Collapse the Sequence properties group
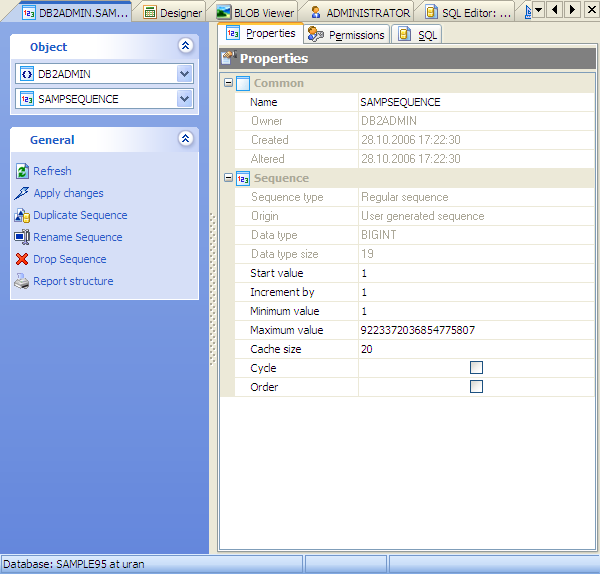This screenshot has height=574, width=600. coord(227,178)
